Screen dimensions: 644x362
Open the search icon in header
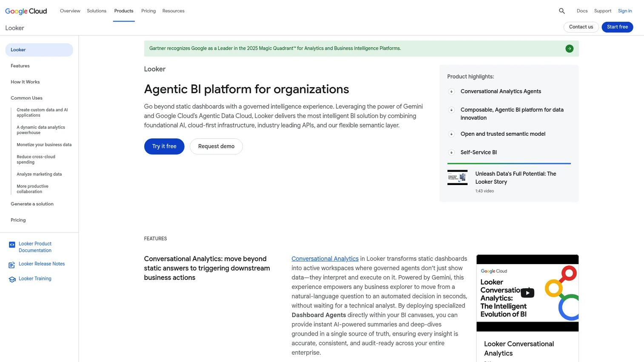[x=562, y=11]
